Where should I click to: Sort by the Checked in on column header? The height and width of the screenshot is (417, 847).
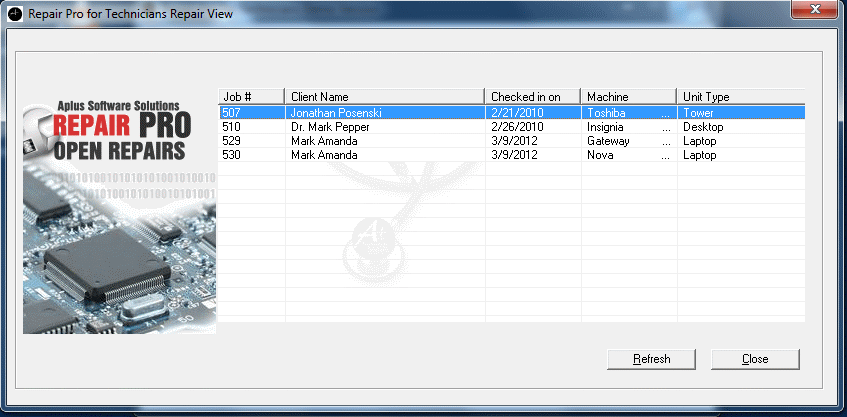pos(533,97)
